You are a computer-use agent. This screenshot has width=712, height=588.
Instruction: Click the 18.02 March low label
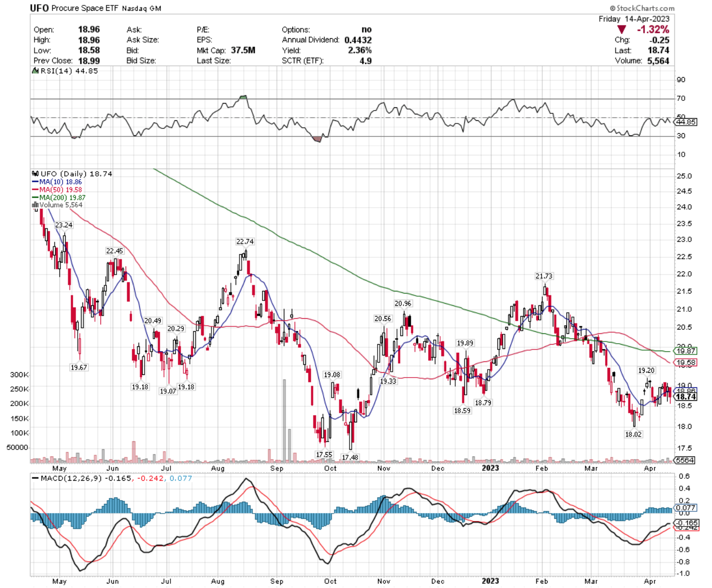click(633, 434)
